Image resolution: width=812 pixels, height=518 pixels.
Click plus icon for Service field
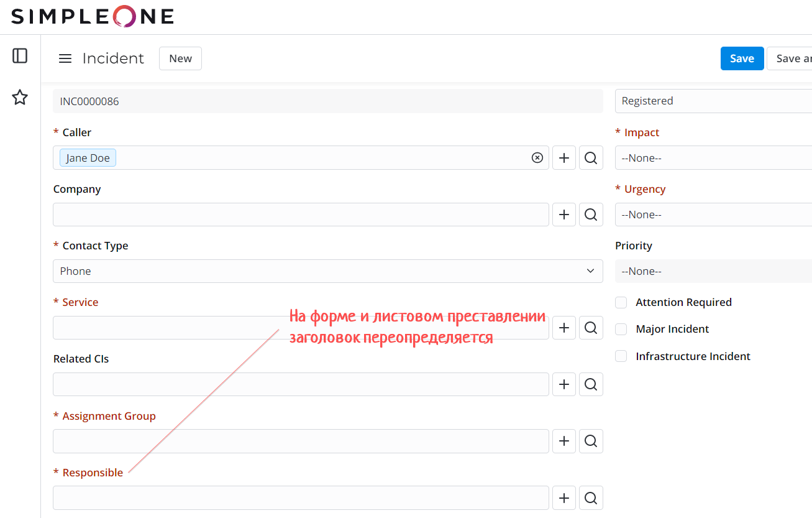pyautogui.click(x=564, y=328)
